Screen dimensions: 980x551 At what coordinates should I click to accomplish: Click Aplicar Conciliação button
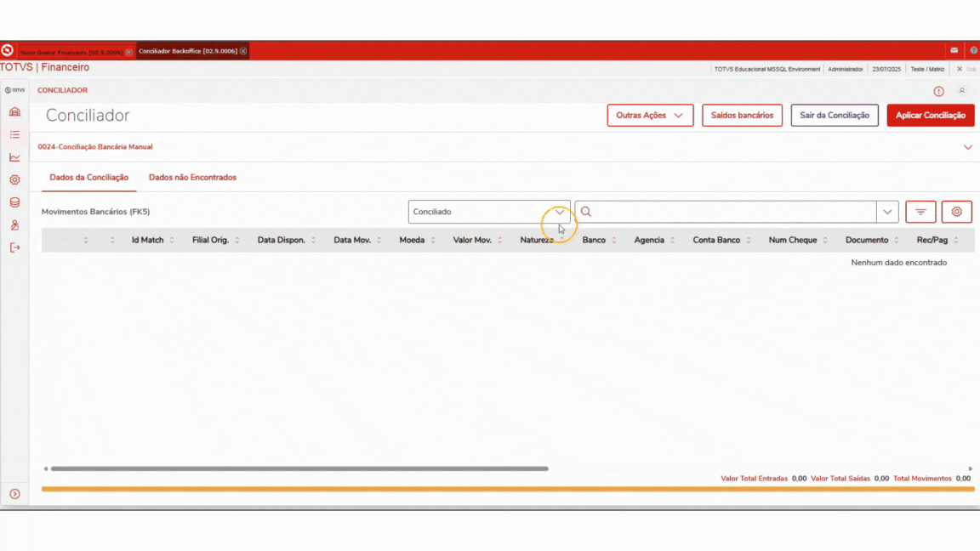click(x=930, y=116)
